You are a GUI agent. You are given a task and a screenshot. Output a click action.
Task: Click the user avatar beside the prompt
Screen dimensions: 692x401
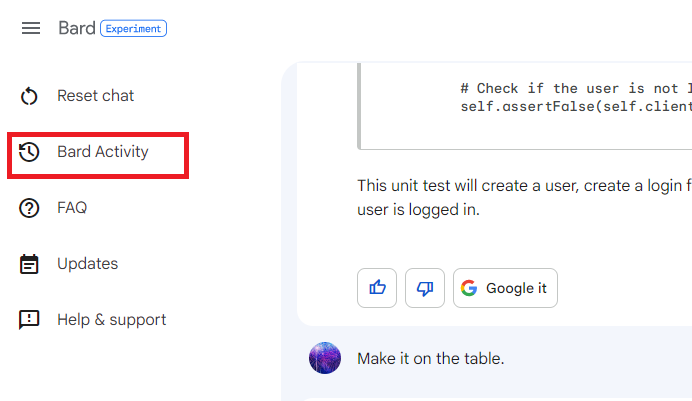click(325, 358)
